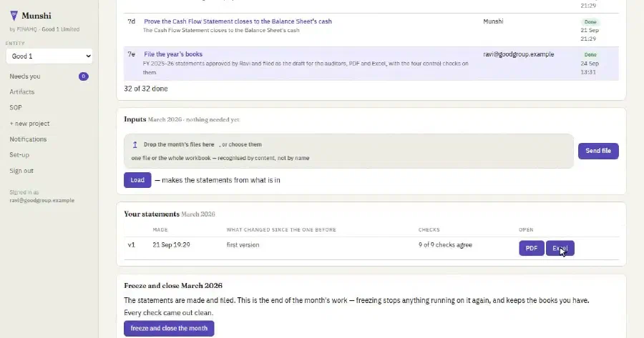
Task: Click Done badge on step 7e
Action: [x=590, y=54]
